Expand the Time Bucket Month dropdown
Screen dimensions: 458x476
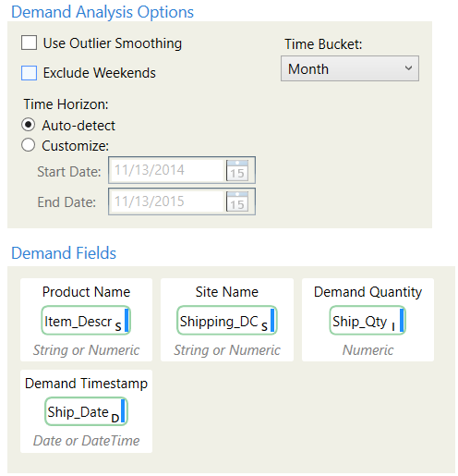click(x=350, y=68)
